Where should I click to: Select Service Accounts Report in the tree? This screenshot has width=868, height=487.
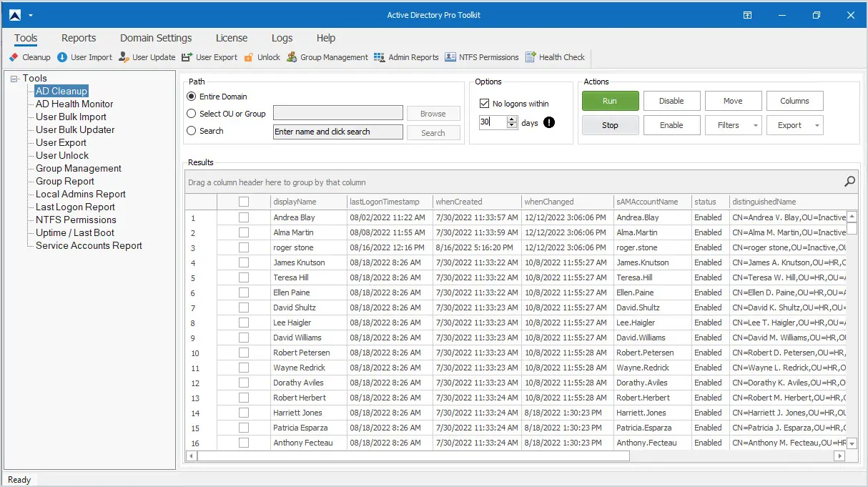tap(89, 245)
